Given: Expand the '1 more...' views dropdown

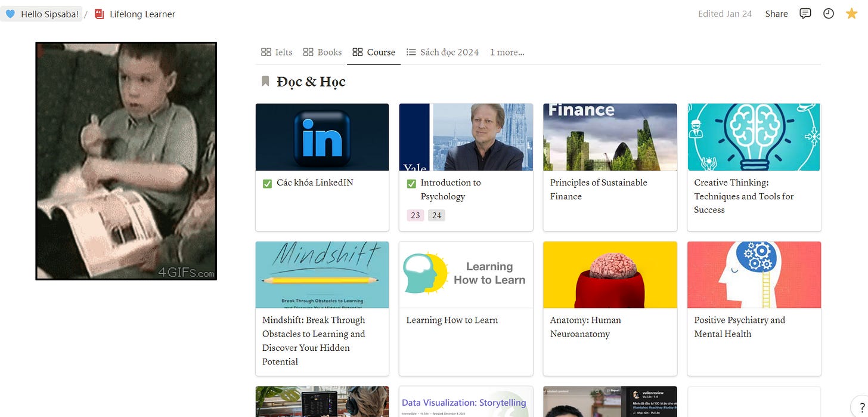Looking at the screenshot, I should 507,52.
